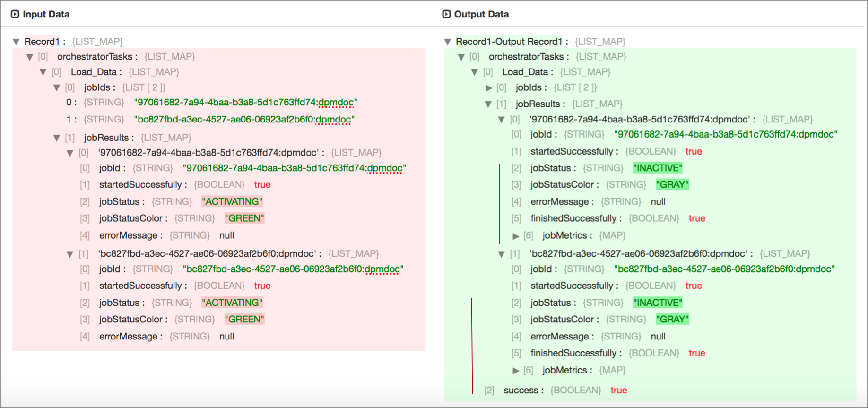The width and height of the screenshot is (868, 408).
Task: Collapse jobResults node in Input Data
Action: pos(57,138)
